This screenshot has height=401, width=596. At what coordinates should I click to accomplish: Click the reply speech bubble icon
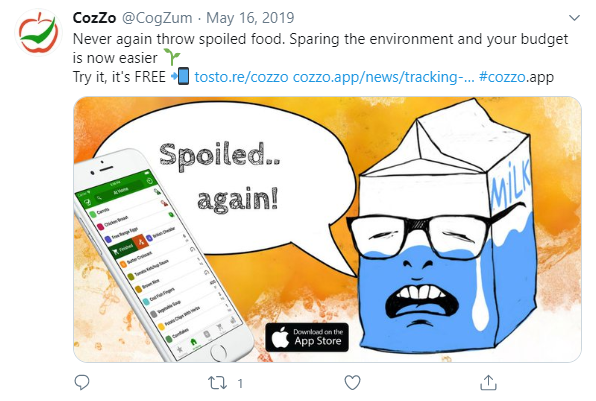pos(82,382)
